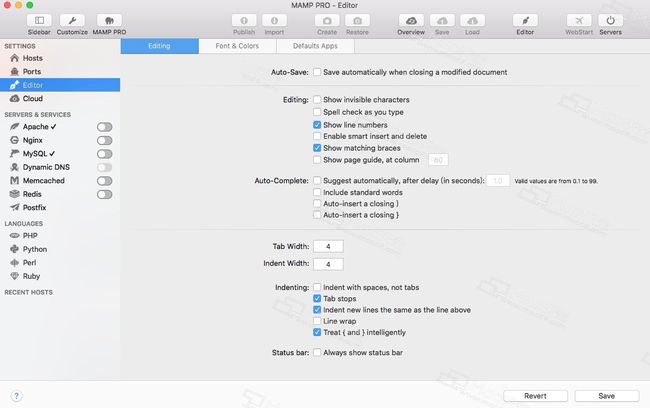650x408 pixels.
Task: Check Always show status bar
Action: (x=317, y=352)
